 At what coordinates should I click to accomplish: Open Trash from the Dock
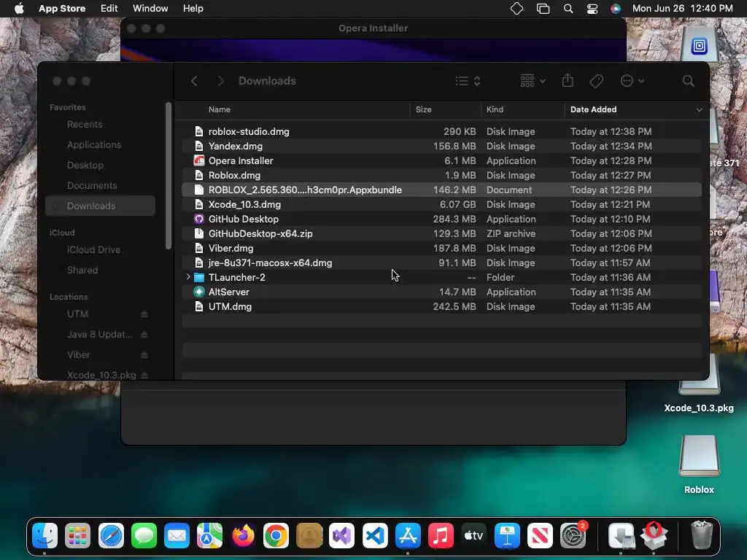(x=702, y=536)
